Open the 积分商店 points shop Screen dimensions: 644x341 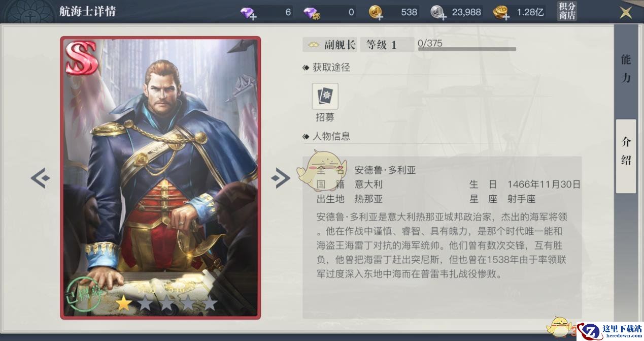(x=567, y=11)
